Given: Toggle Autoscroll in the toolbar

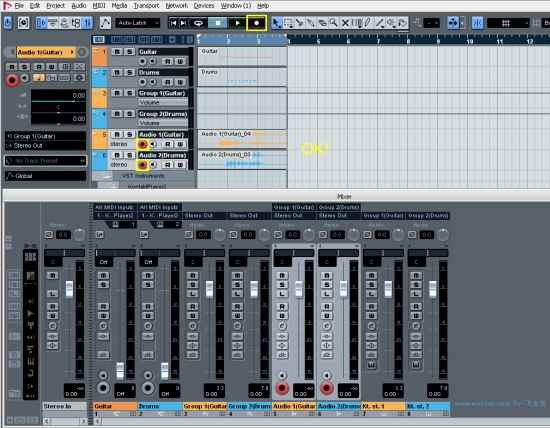Looking at the screenshot, I should point(453,23).
